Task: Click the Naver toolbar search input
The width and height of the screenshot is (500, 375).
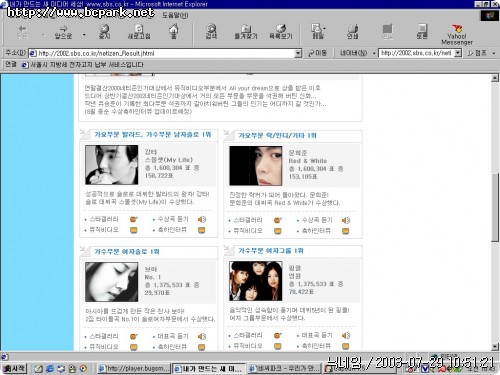Action: [x=416, y=53]
